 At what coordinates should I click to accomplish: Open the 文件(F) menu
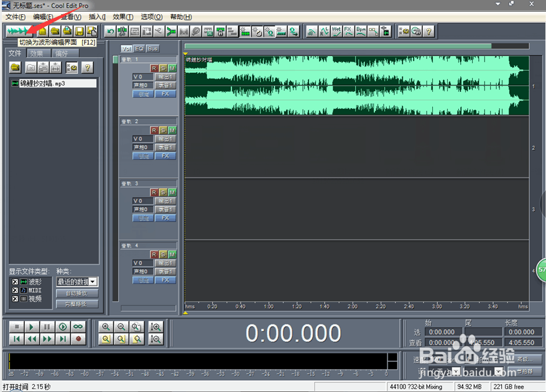coord(16,17)
